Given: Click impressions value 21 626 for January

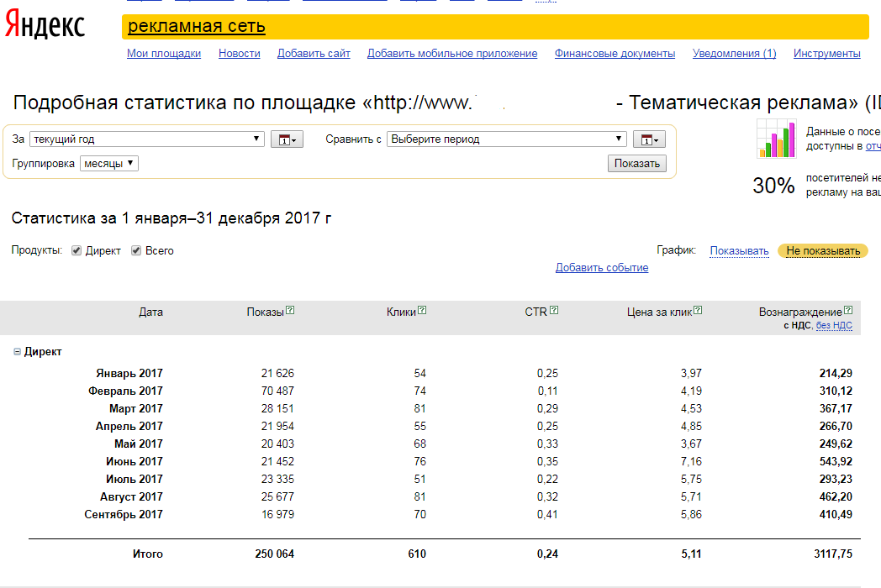Looking at the screenshot, I should coord(277,374).
